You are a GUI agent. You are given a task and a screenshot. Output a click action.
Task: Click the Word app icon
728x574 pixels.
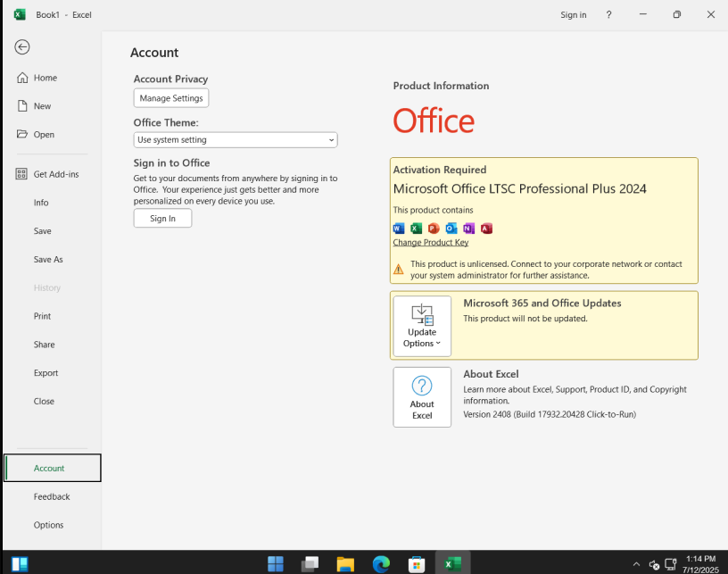click(399, 229)
